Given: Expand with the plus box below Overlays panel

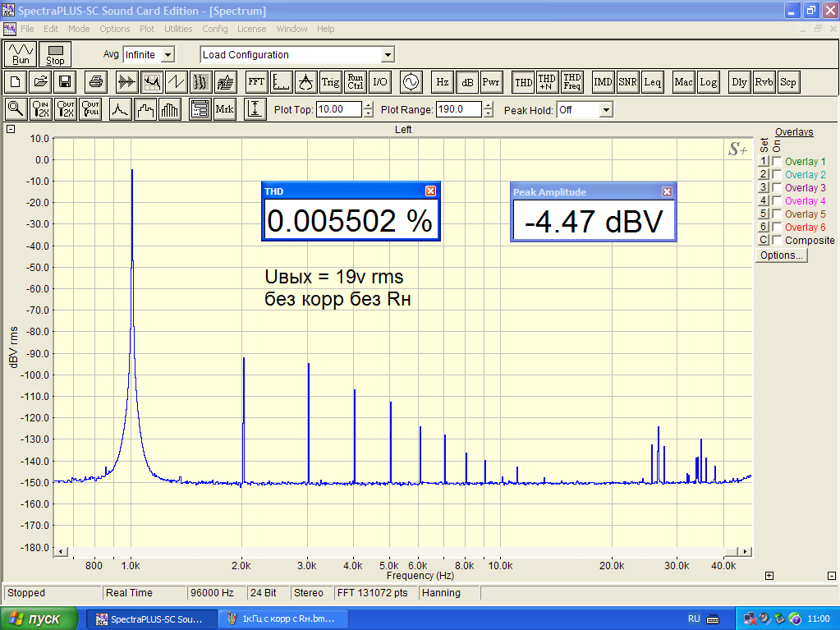Looking at the screenshot, I should 769,576.
